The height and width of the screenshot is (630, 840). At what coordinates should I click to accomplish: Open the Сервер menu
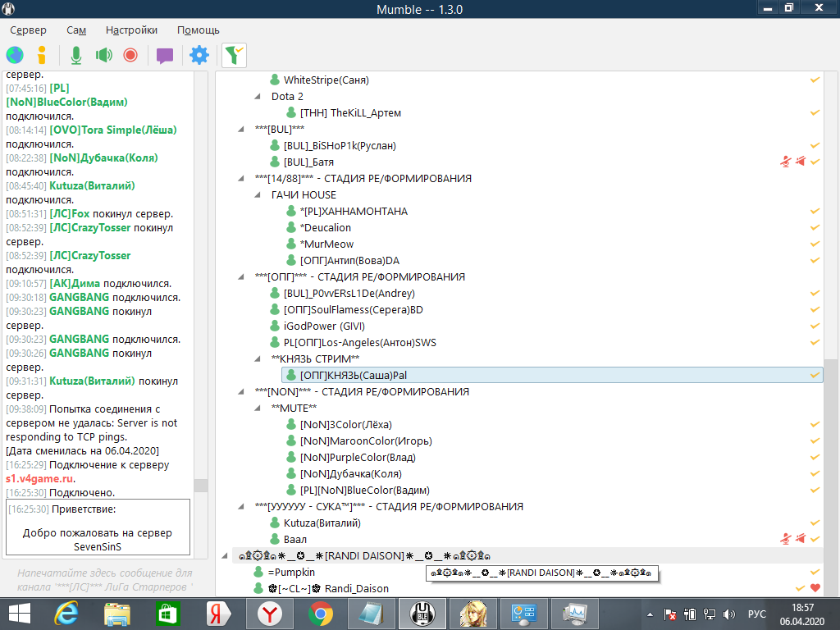coord(28,30)
